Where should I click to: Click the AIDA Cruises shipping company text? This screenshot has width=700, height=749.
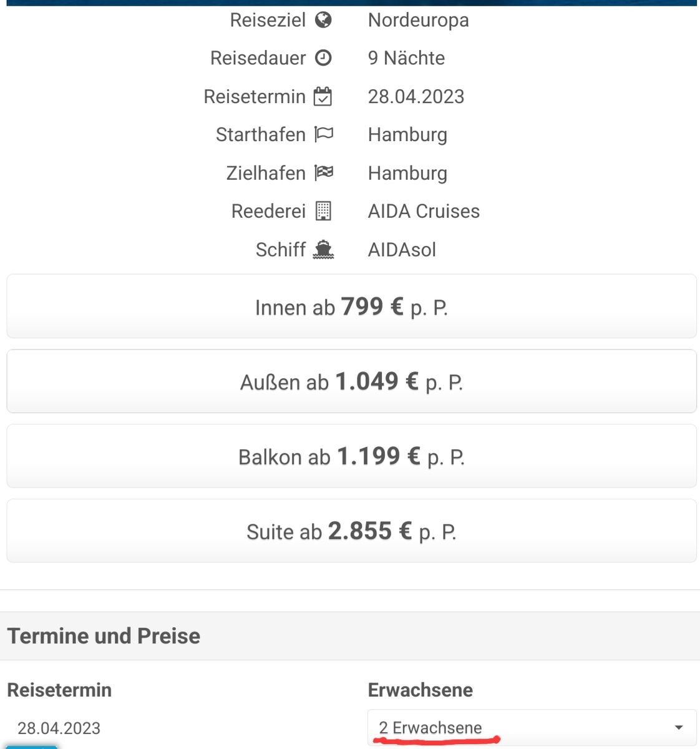point(424,212)
